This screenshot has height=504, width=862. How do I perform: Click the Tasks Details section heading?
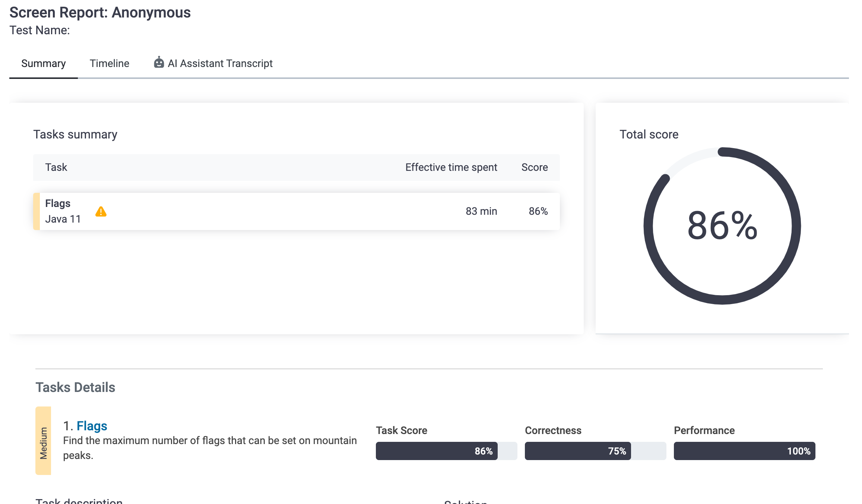coord(75,387)
